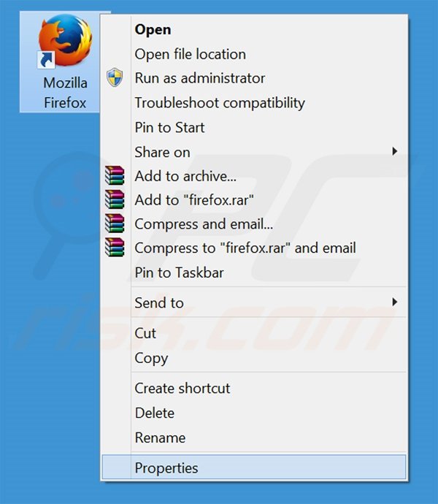Choose Delete from the context menu
Image resolution: width=438 pixels, height=504 pixels.
[254, 413]
